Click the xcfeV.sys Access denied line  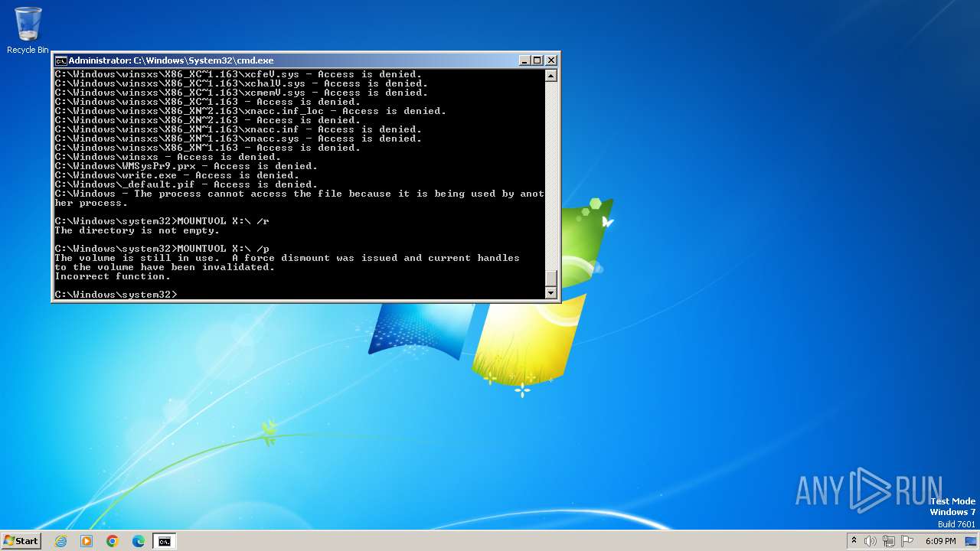tap(238, 74)
